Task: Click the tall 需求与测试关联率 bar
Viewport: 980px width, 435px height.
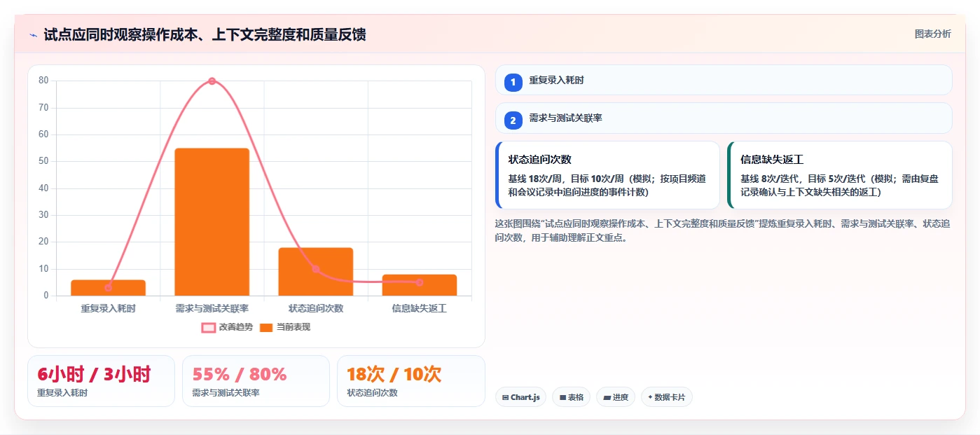Action: coord(212,222)
